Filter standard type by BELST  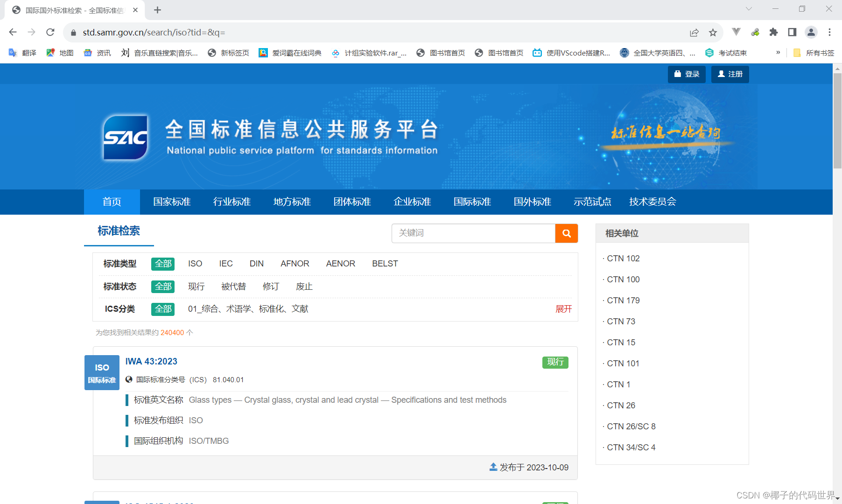pyautogui.click(x=385, y=264)
